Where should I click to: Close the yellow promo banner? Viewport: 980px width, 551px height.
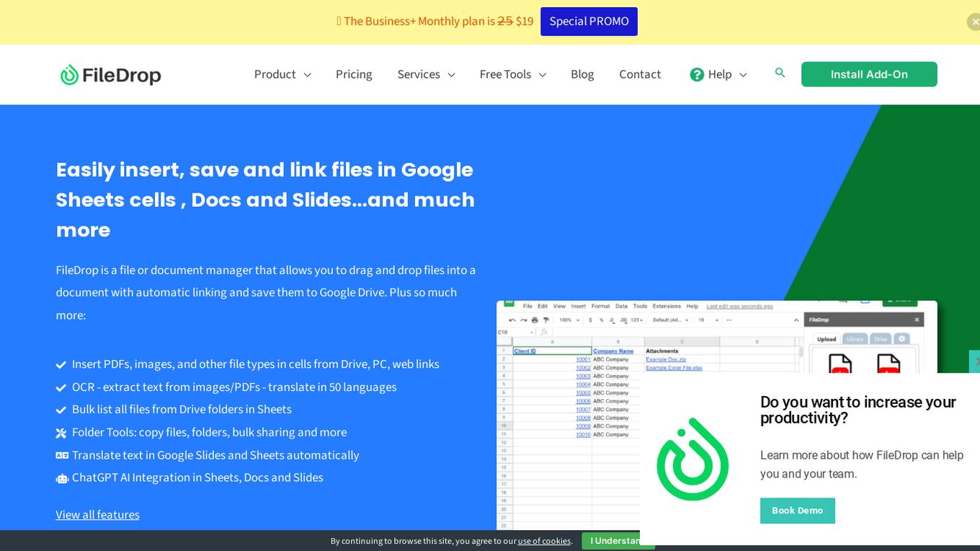coord(974,22)
